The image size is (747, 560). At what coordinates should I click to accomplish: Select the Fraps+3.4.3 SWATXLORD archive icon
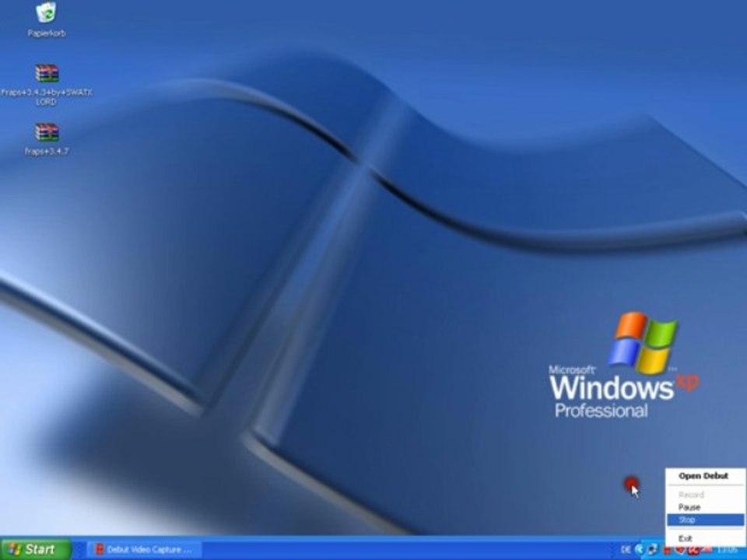coord(46,85)
